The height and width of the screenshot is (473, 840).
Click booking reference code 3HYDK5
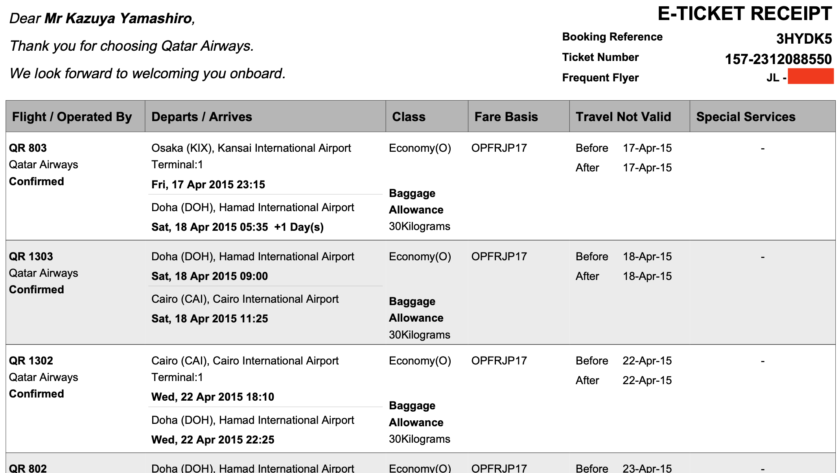[x=804, y=39]
